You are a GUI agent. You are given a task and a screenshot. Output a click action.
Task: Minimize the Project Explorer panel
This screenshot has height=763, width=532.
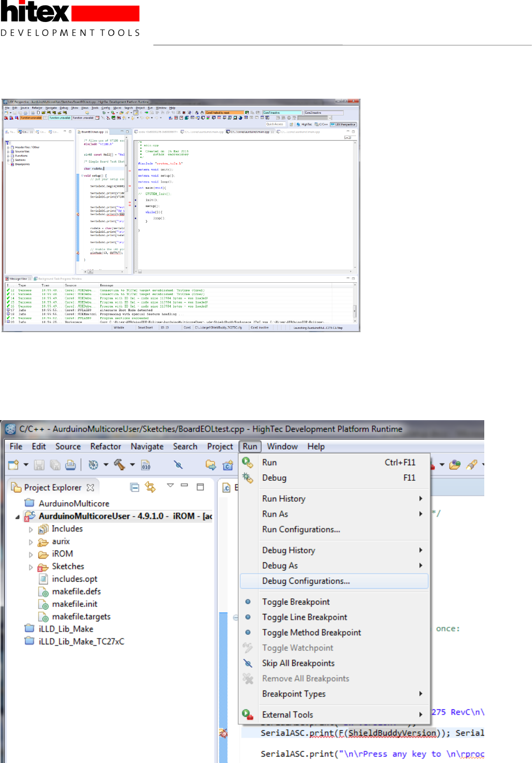pos(184,486)
